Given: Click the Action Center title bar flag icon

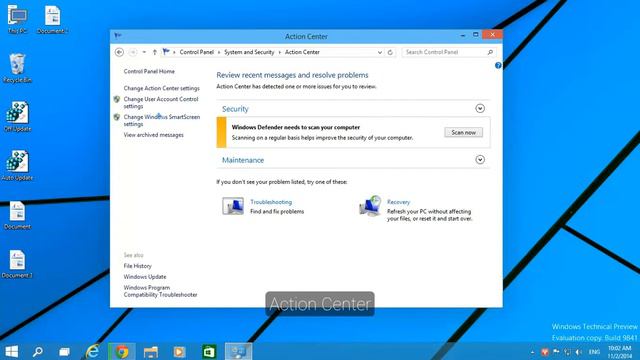Looking at the screenshot, I should click(118, 36).
